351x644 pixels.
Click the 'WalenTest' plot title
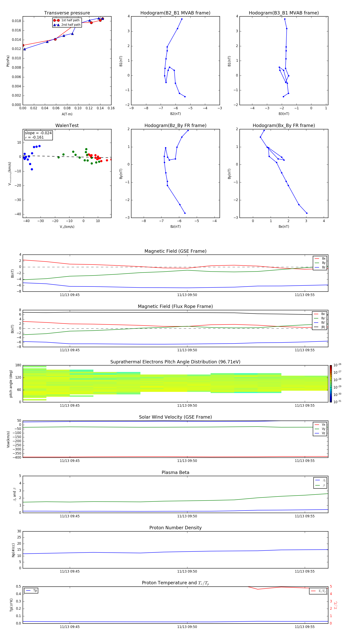[67, 125]
